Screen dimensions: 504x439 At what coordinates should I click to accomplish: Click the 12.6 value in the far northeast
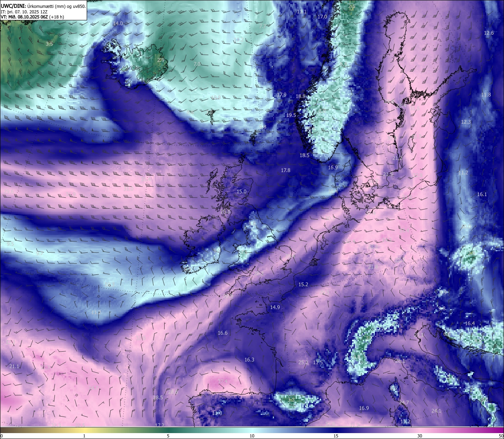coord(489,33)
